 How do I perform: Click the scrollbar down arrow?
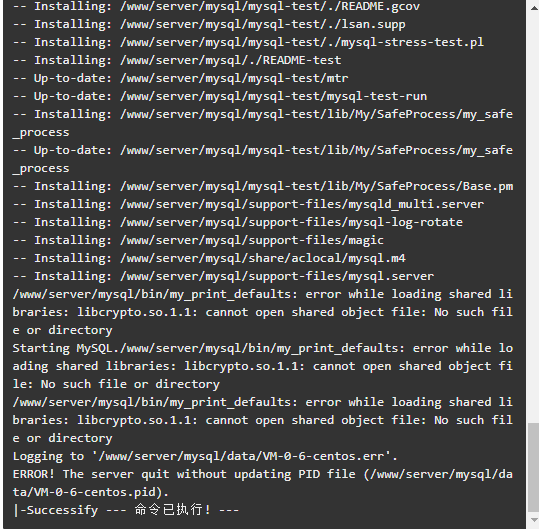pos(534,520)
